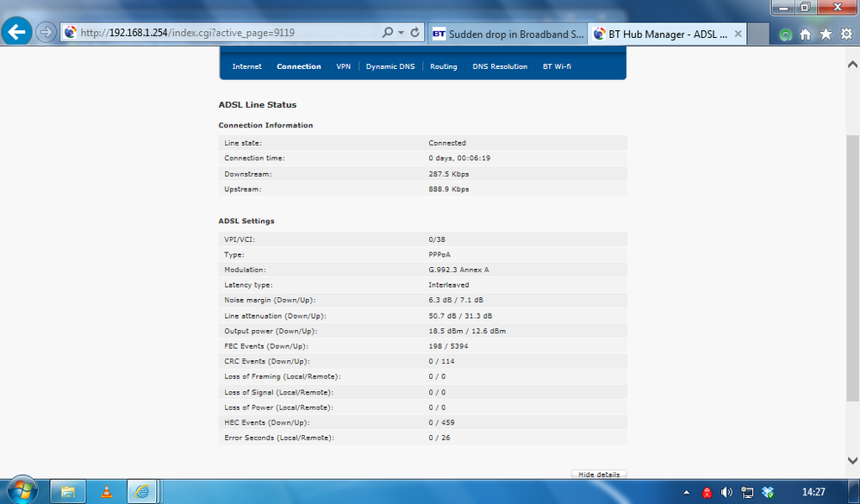Go back with the browser back arrow
Image resolution: width=860 pixels, height=504 pixels.
16,32
